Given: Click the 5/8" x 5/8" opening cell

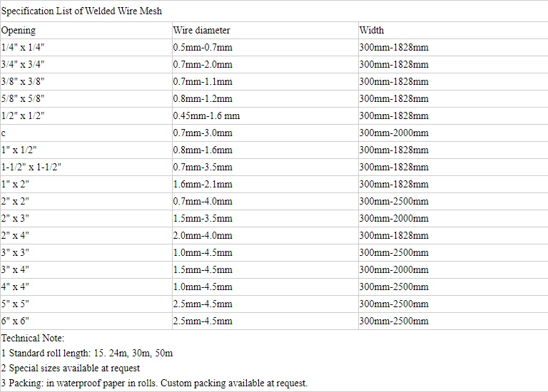Looking at the screenshot, I should [24, 98].
